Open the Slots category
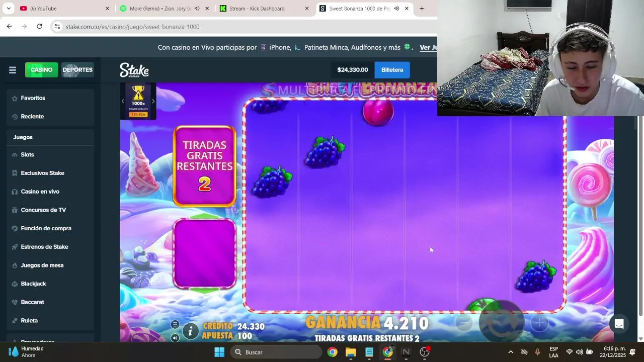This screenshot has width=644, height=362. pyautogui.click(x=50, y=154)
